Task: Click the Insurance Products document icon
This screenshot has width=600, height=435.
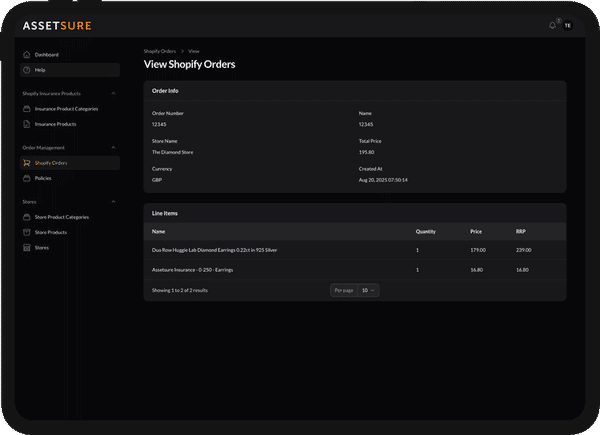Action: 27,124
